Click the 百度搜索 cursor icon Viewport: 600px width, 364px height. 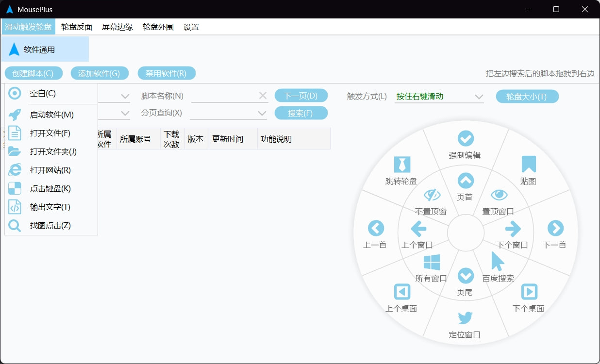pyautogui.click(x=498, y=261)
